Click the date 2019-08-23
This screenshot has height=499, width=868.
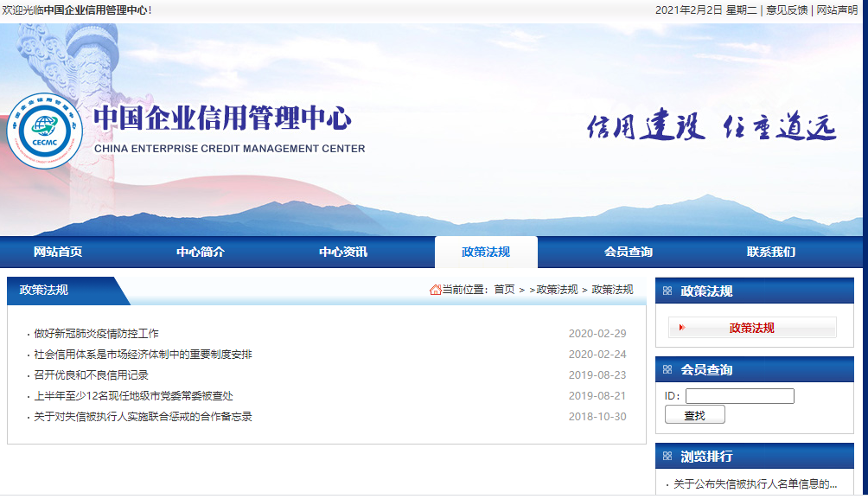pos(597,375)
